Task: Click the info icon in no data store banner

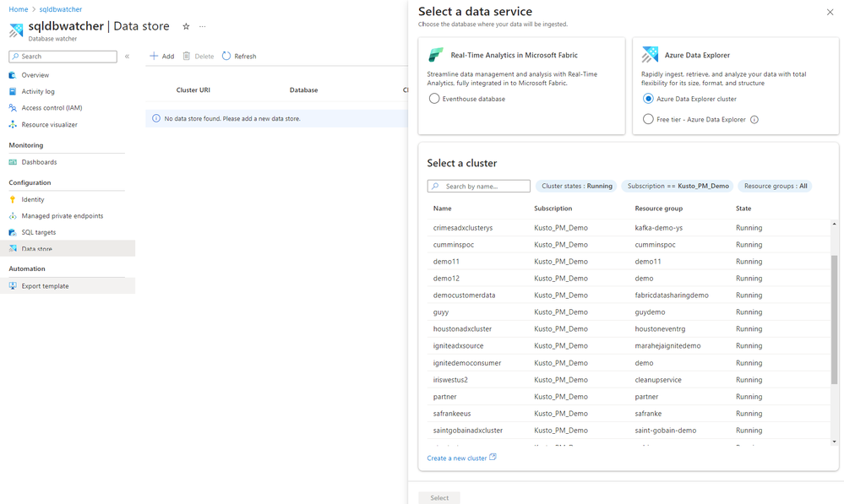Action: 156,118
